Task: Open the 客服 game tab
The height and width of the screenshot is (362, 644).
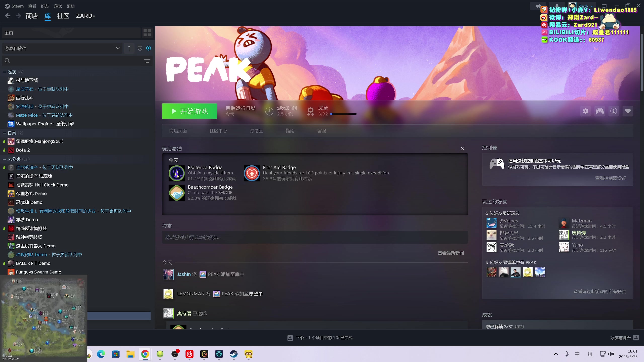Action: click(x=322, y=131)
